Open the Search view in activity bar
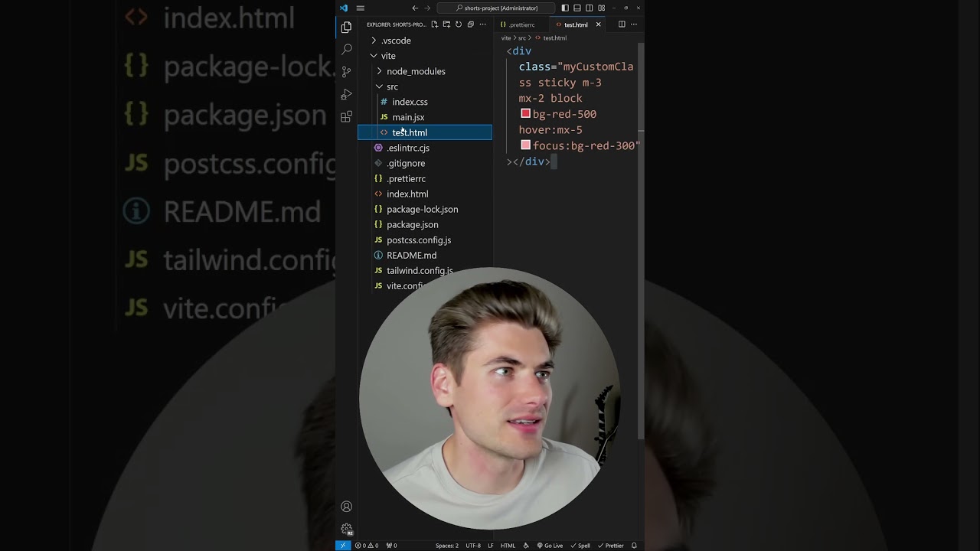Screen dimensions: 980x551 tap(346, 49)
